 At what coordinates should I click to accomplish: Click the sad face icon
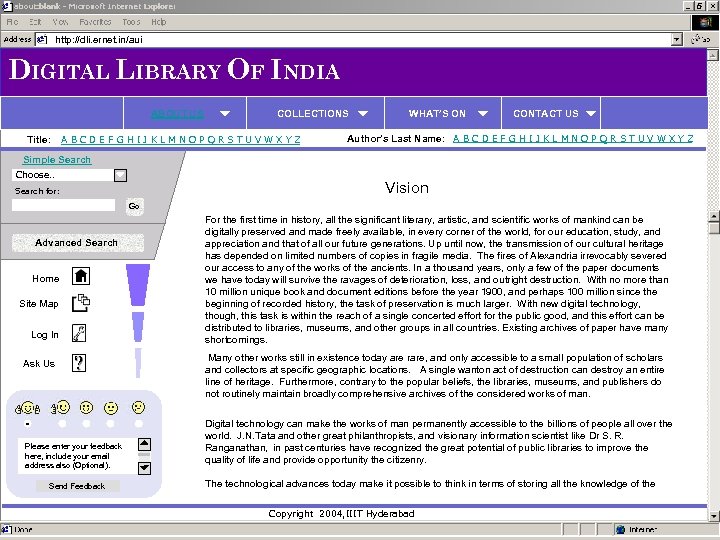pos(138,407)
